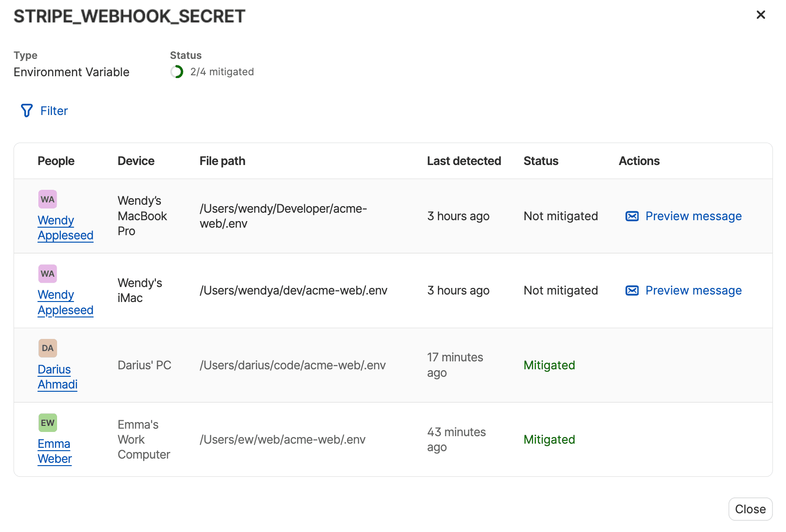Screen dimensions: 786x532
Task: Click Mitigated status in Darius' row
Action: [550, 365]
